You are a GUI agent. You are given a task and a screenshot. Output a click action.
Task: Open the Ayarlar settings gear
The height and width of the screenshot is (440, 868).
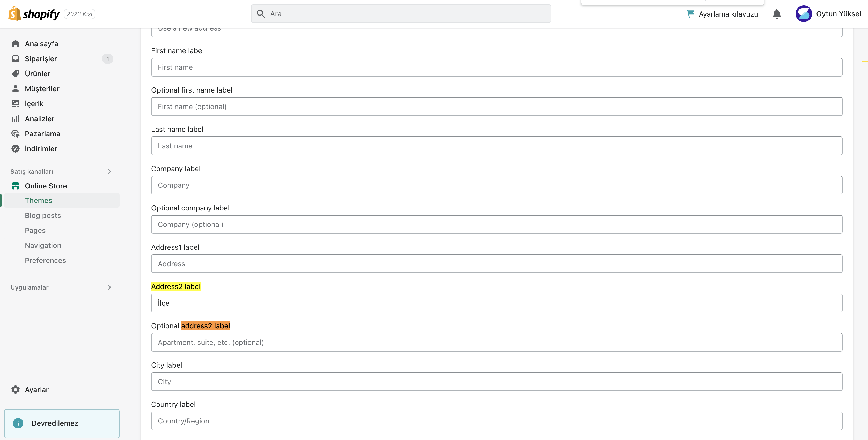tap(16, 390)
